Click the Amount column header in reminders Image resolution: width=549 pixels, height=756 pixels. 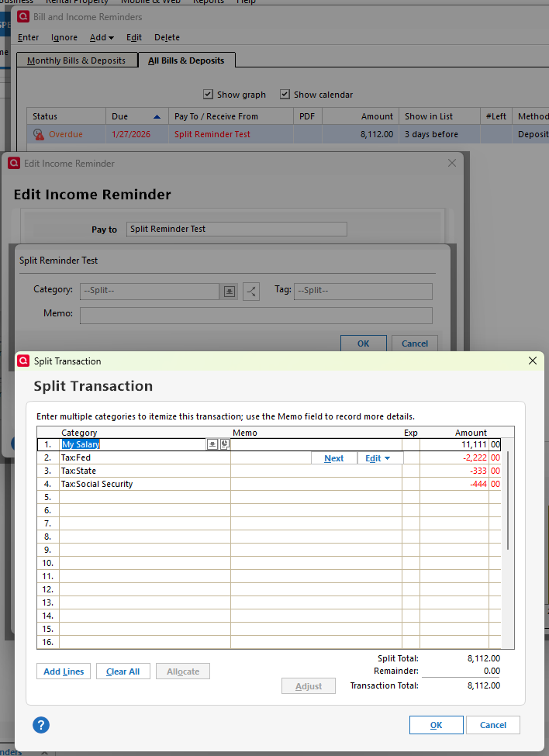click(x=361, y=116)
